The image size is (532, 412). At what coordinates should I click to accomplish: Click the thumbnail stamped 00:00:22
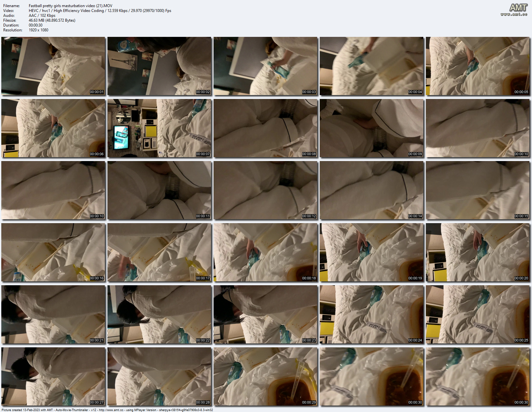(160, 314)
